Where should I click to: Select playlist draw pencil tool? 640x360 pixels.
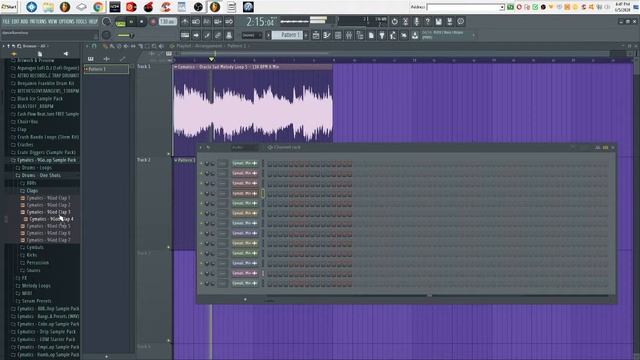(105, 46)
